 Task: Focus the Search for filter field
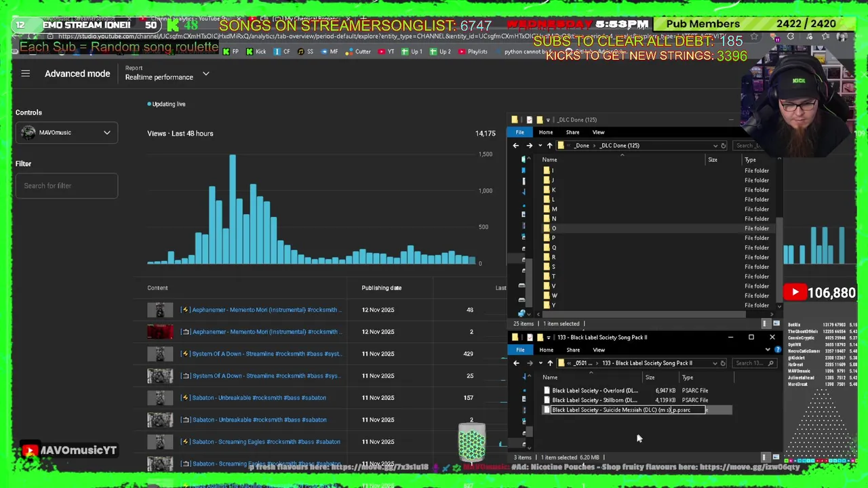click(x=66, y=186)
